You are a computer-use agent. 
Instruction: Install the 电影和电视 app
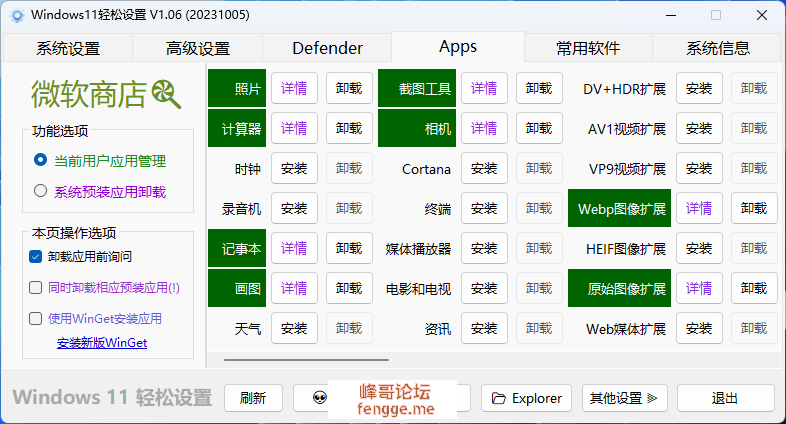[484, 288]
